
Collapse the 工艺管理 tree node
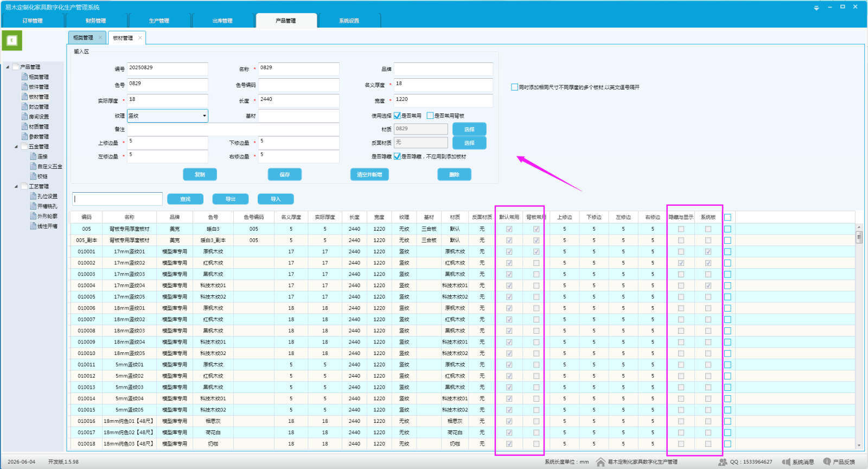coord(16,186)
